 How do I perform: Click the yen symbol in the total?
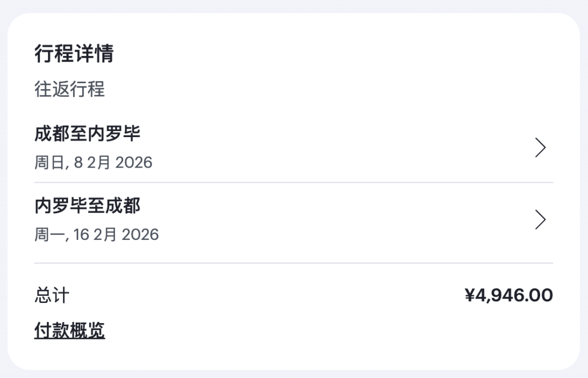click(469, 295)
